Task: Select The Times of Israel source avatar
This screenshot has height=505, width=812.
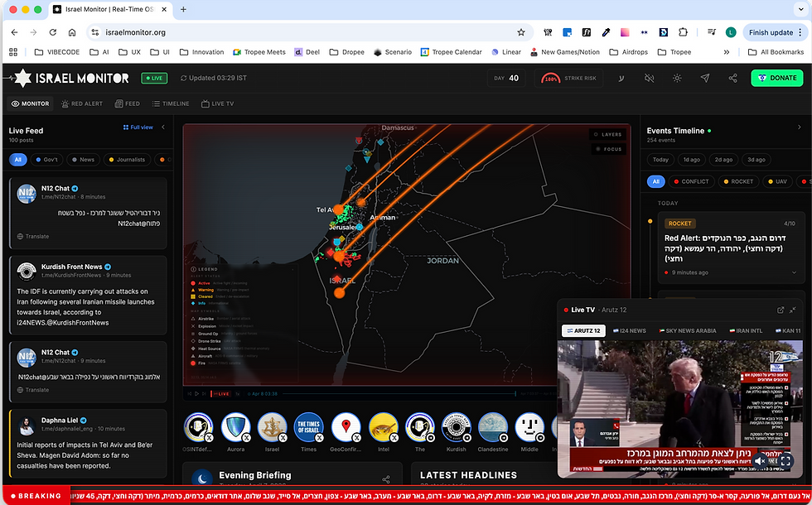Action: tap(309, 427)
